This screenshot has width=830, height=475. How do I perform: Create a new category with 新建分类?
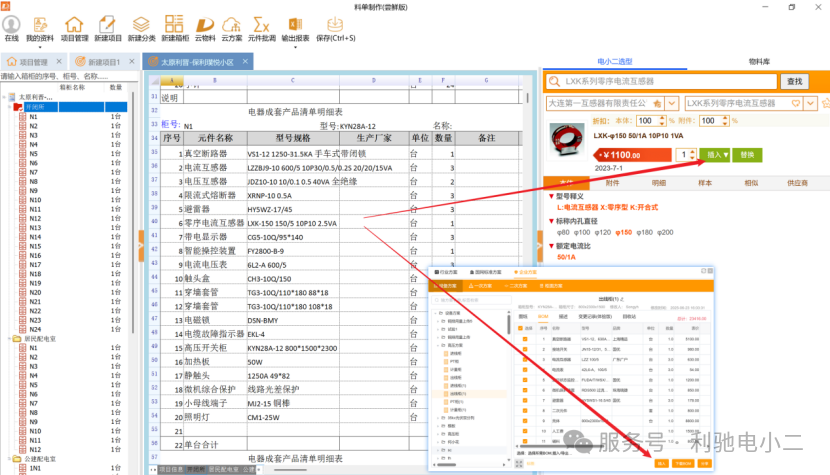tap(141, 29)
